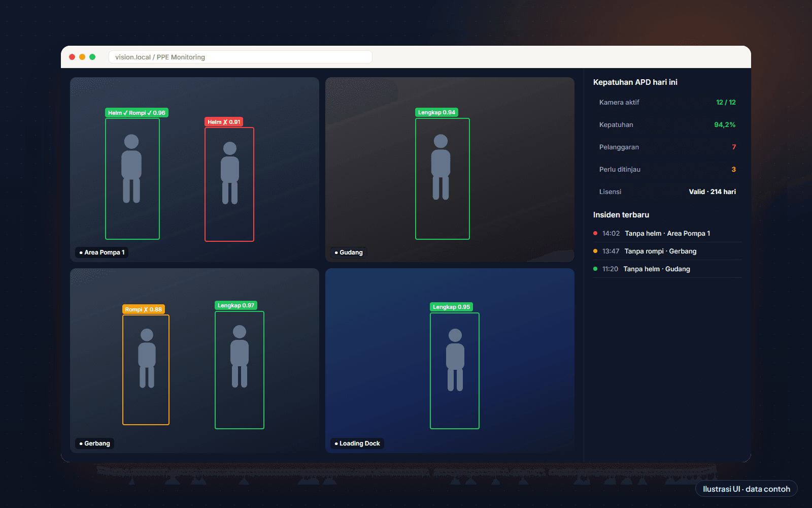Click the Lisensi Valid · 214 hari value

[x=712, y=192]
